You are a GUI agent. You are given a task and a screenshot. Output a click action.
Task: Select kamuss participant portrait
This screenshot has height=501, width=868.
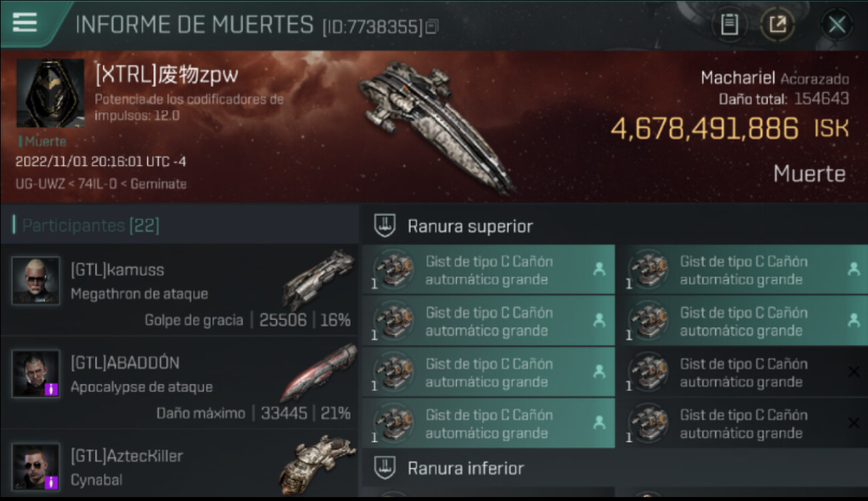pos(35,281)
